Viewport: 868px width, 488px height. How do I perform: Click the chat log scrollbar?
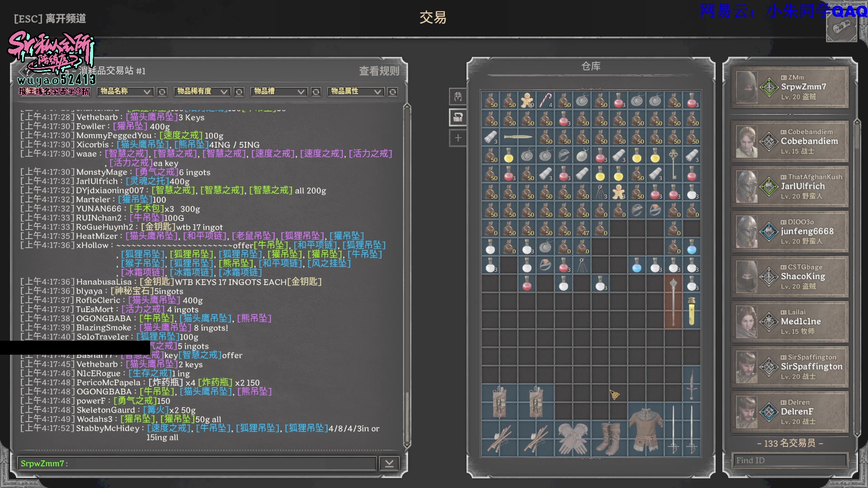coord(407,276)
